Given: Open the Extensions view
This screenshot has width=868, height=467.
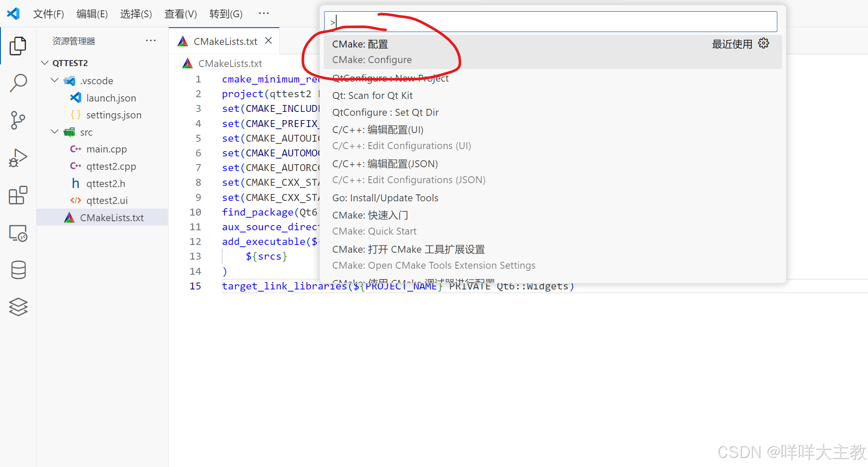Looking at the screenshot, I should pyautogui.click(x=18, y=195).
